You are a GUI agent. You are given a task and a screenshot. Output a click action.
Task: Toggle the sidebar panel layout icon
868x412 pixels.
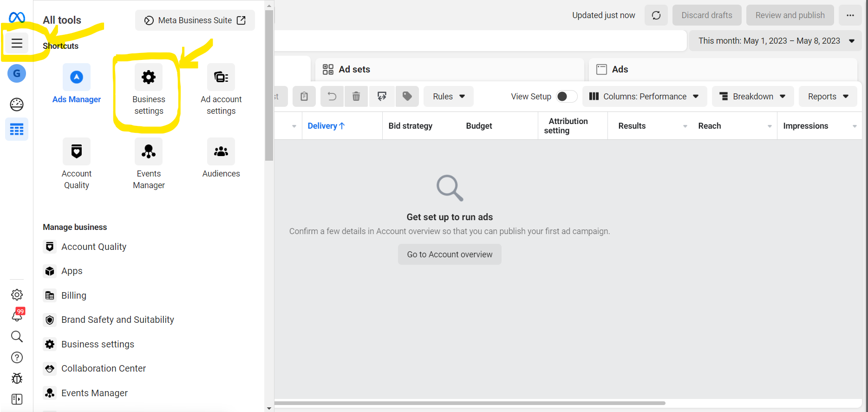click(17, 399)
